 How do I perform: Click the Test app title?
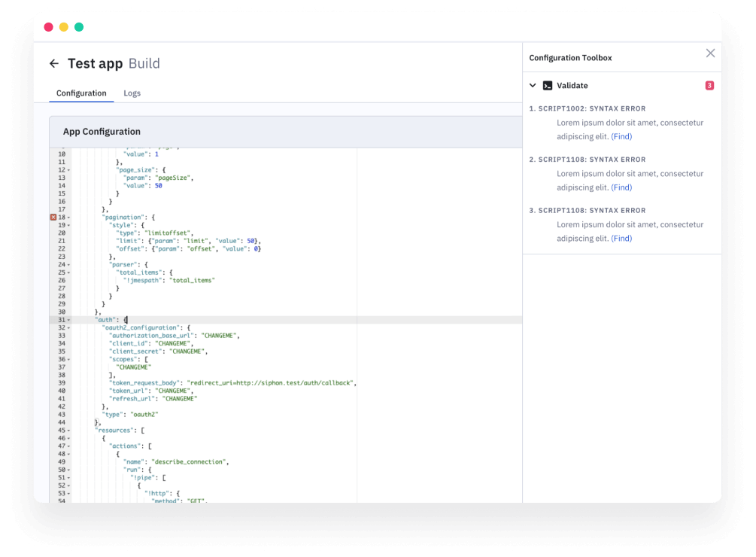(95, 63)
